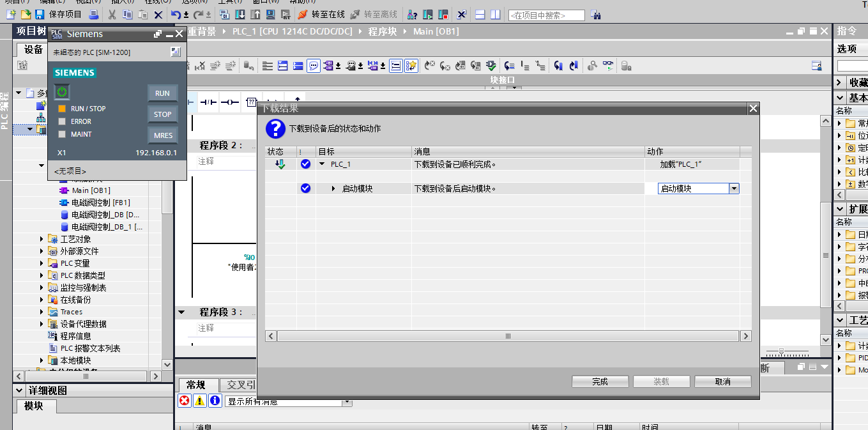Expand the PLC 变量 tree folder
868x430 pixels.
42,263
